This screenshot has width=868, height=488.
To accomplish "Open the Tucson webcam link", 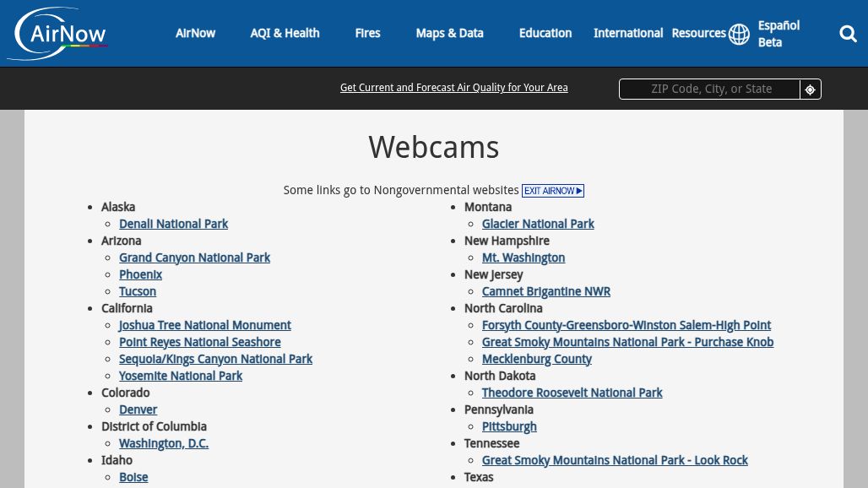I will [138, 291].
